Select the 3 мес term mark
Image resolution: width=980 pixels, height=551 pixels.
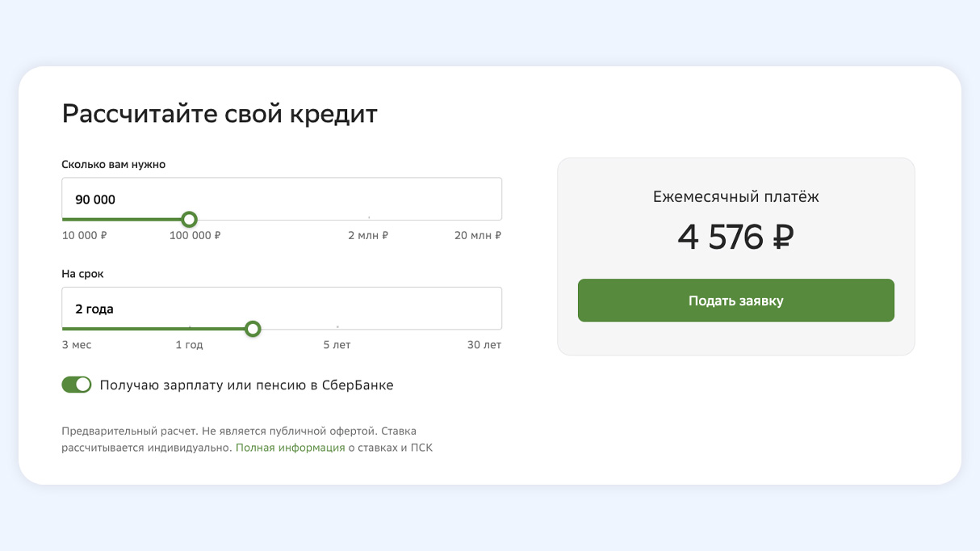pyautogui.click(x=77, y=345)
